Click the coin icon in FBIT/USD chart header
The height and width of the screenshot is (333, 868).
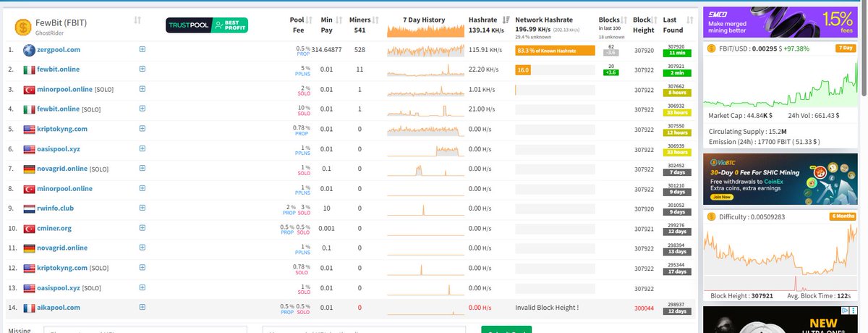click(x=712, y=49)
